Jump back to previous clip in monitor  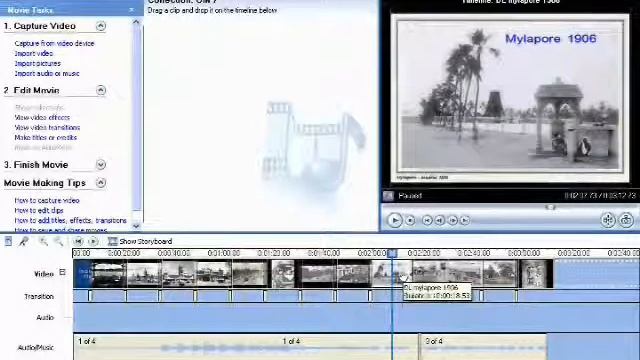coord(427,220)
